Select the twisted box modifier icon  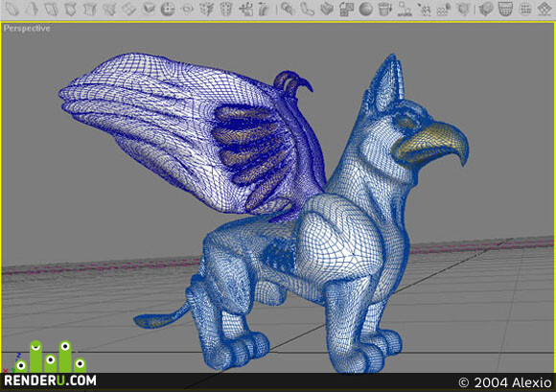click(x=70, y=9)
